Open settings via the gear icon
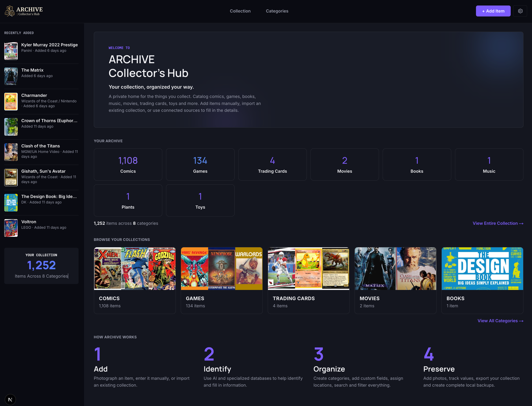 pyautogui.click(x=520, y=11)
